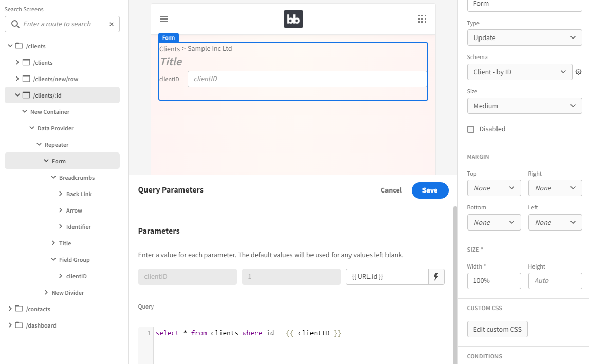The image size is (589, 364).
Task: Open the hamburger menu in the preview
Action: tap(164, 19)
